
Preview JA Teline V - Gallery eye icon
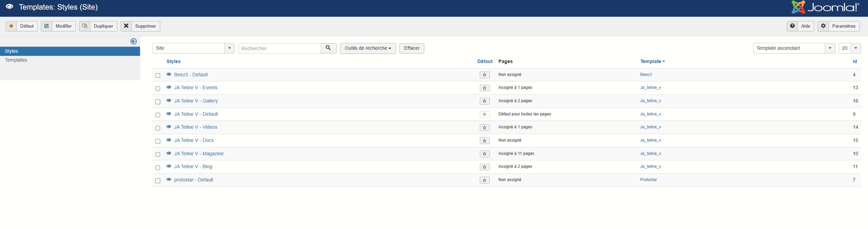(x=169, y=100)
